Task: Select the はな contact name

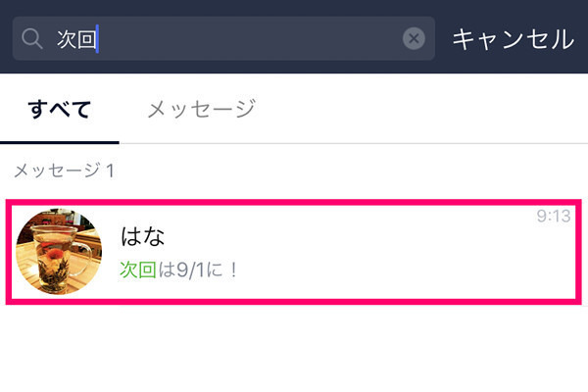Action: [142, 236]
